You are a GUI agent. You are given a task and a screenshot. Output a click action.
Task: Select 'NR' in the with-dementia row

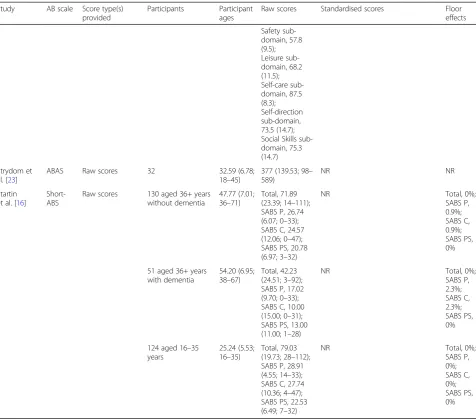pos(325,271)
